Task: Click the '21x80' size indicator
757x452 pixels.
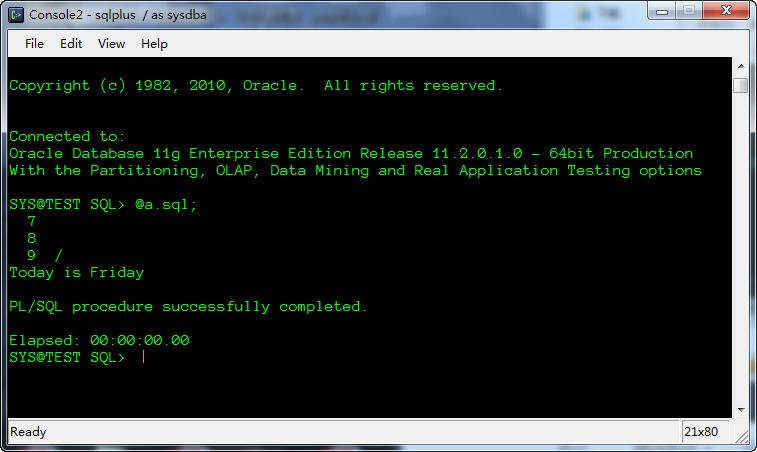Action: (701, 432)
